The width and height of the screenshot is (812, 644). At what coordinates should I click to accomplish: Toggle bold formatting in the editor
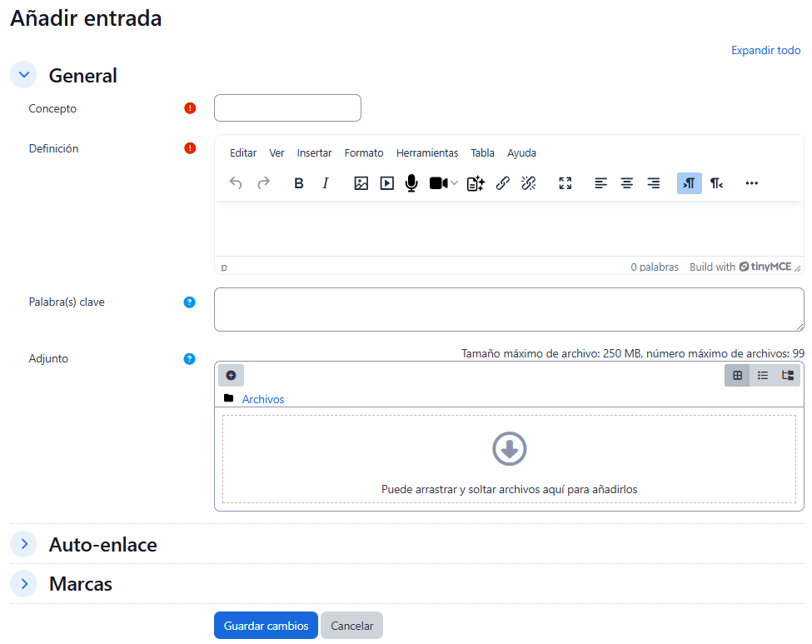299,183
